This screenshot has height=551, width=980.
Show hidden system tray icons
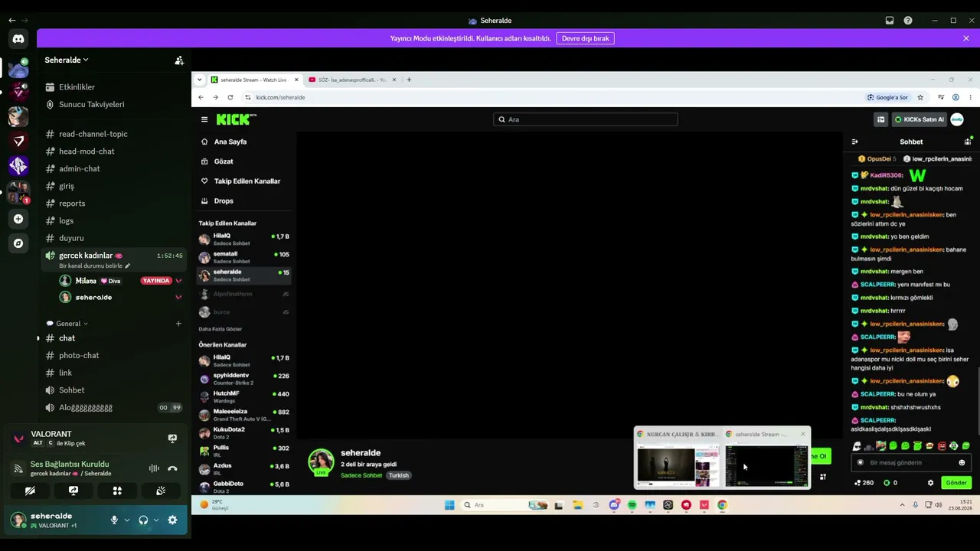pyautogui.click(x=902, y=505)
